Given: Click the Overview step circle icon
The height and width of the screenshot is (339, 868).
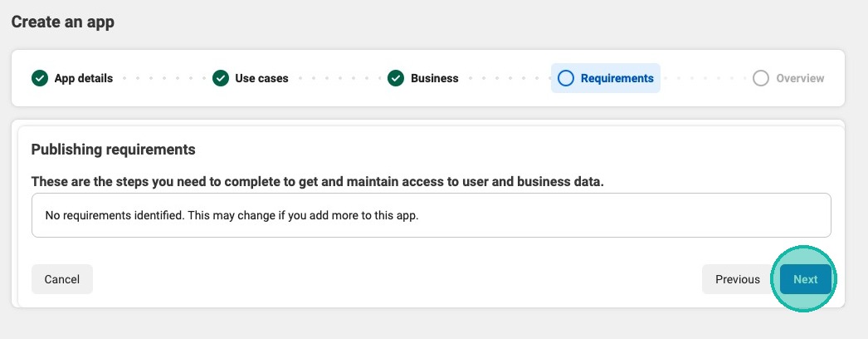Looking at the screenshot, I should (x=761, y=79).
